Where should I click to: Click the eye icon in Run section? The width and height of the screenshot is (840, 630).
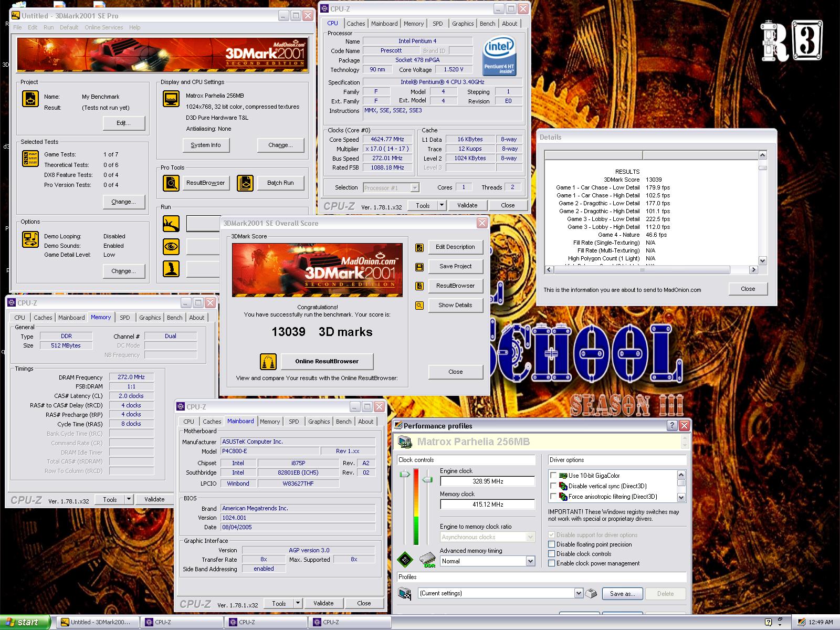pyautogui.click(x=171, y=246)
